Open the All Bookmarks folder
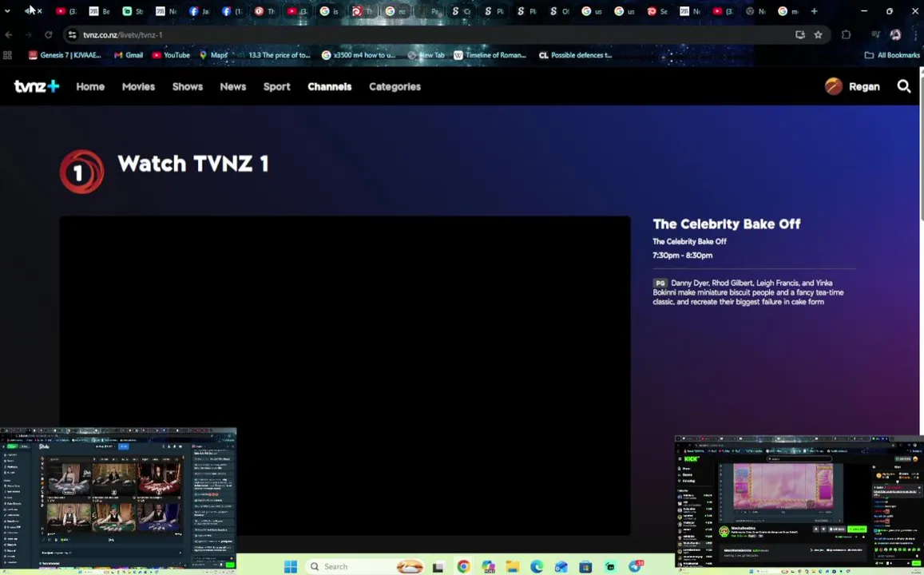This screenshot has height=575, width=924. [891, 55]
